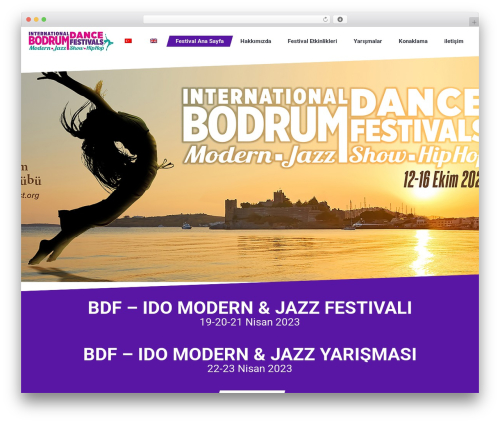The height and width of the screenshot is (423, 500).
Task: Maximize the browser window with the green button
Action: tap(44, 20)
